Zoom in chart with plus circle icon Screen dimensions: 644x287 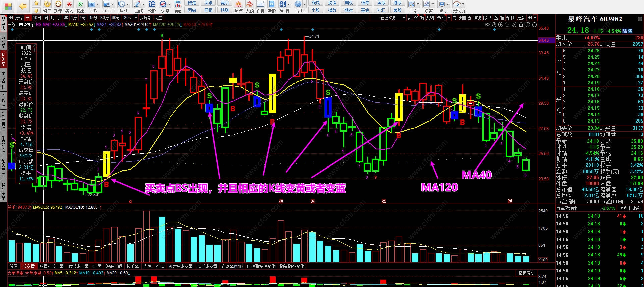(528, 25)
